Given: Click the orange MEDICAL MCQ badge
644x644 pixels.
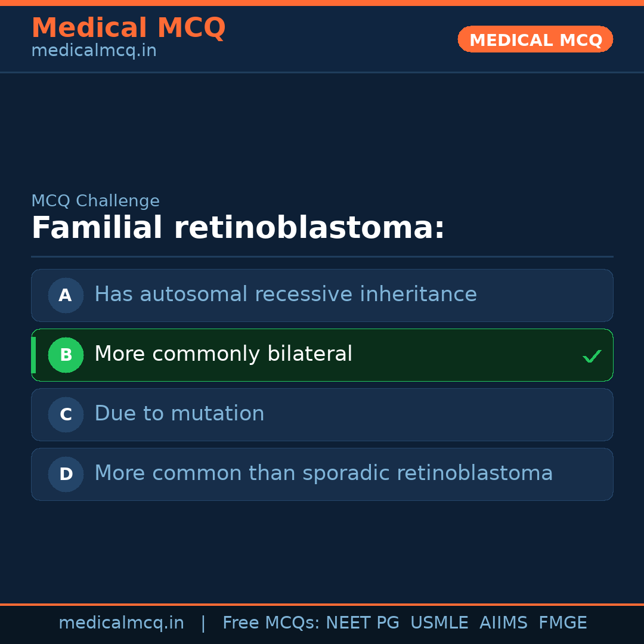Looking at the screenshot, I should 535,40.
